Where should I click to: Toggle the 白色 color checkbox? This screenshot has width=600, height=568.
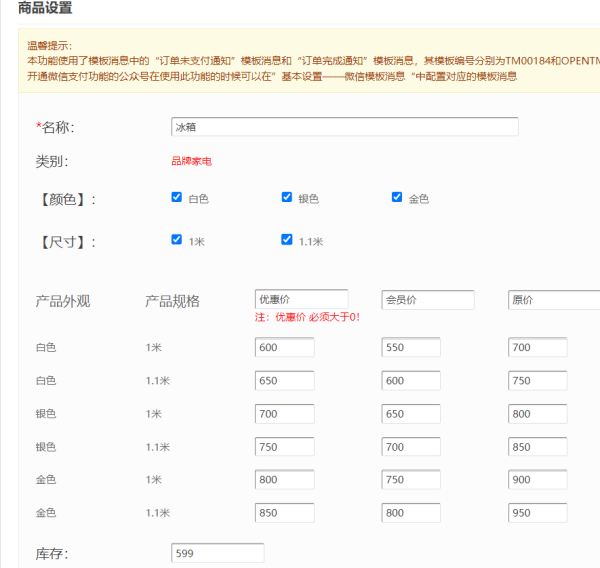(176, 197)
